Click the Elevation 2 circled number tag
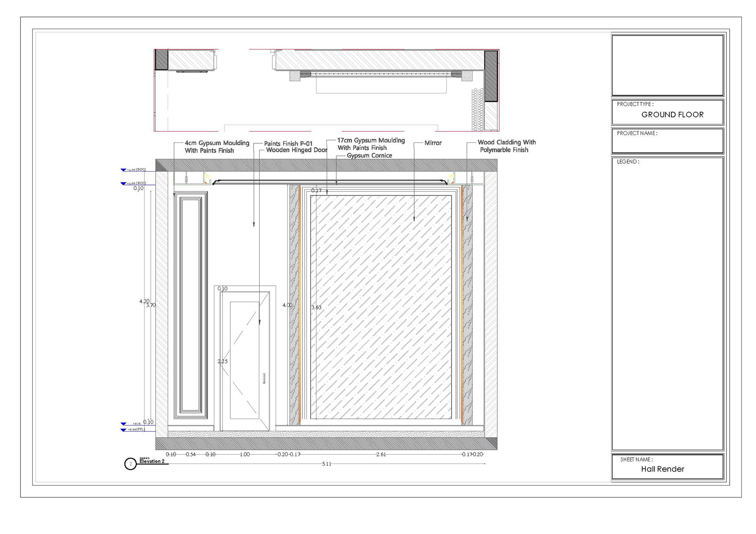 click(x=130, y=464)
